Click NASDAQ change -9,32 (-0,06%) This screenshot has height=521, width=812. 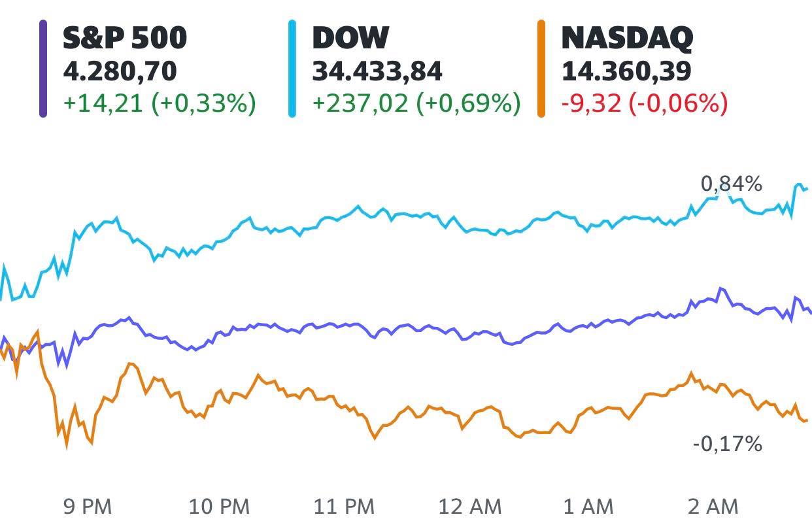[644, 103]
